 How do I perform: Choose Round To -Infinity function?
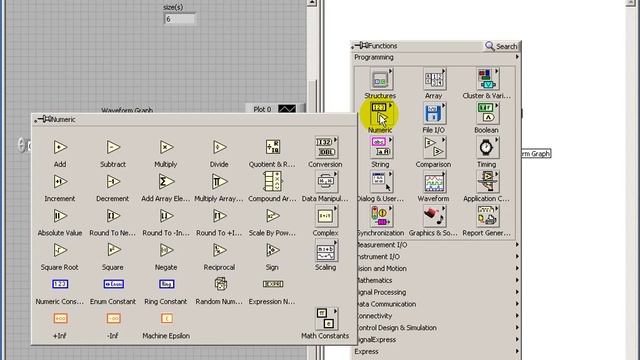(x=166, y=216)
